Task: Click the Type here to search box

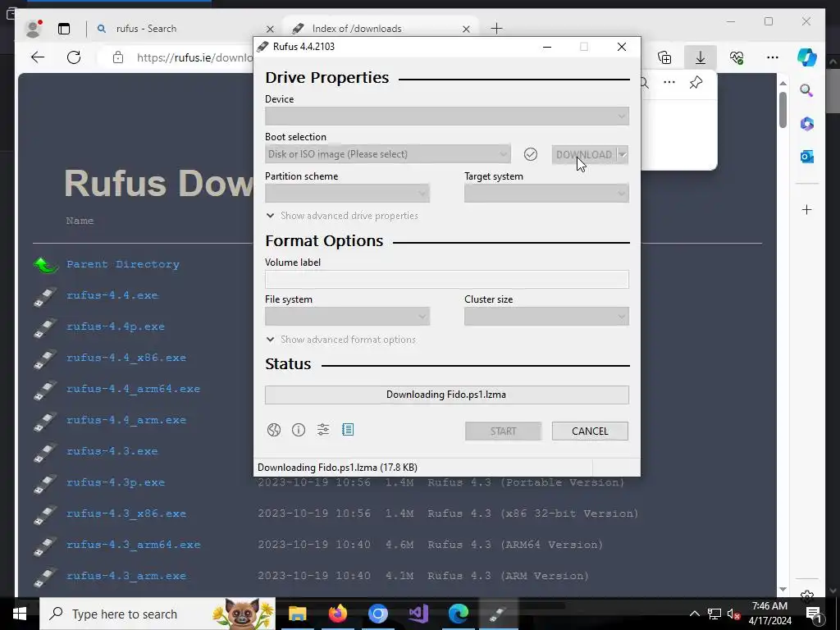Action: pos(157,614)
